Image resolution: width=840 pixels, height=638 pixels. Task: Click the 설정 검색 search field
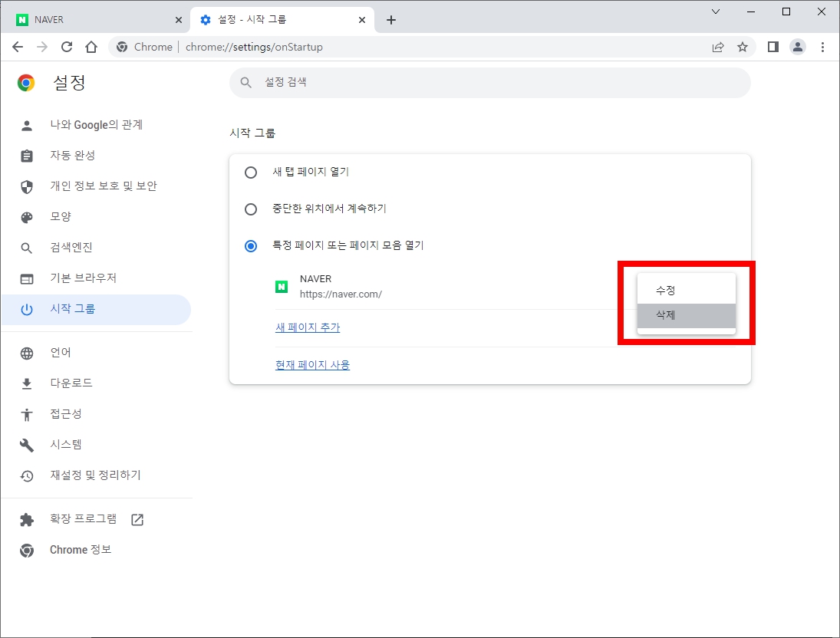point(489,82)
